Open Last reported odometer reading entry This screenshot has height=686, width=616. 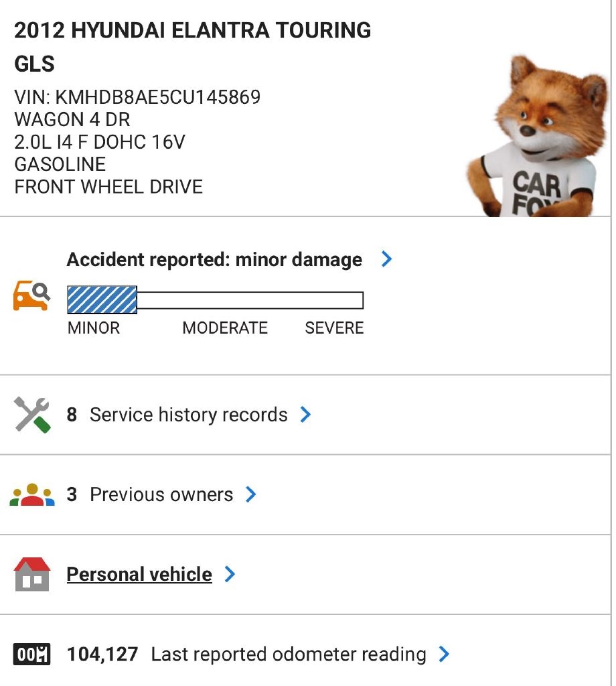(288, 654)
